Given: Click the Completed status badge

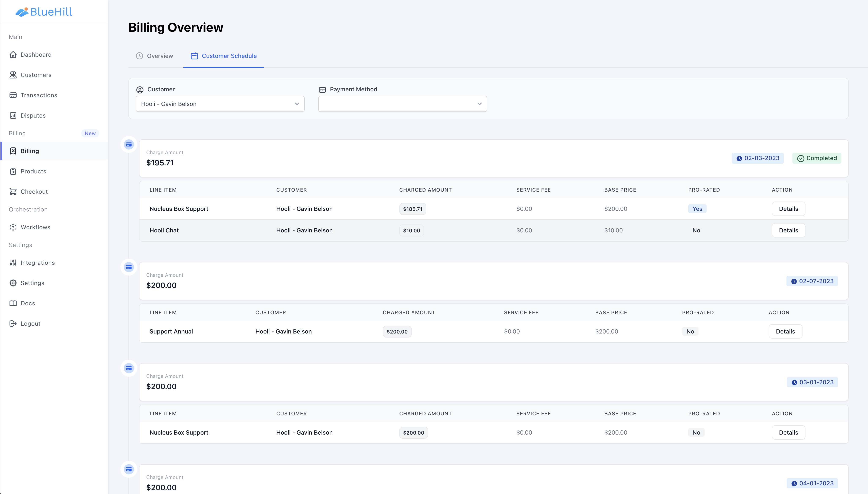Looking at the screenshot, I should tap(817, 158).
